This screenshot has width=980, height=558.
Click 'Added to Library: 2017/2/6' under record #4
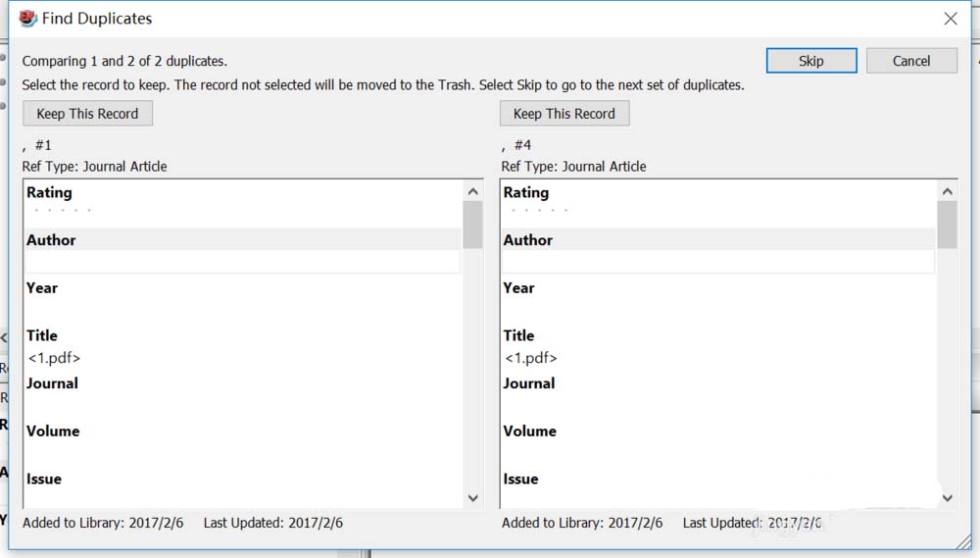coord(582,523)
